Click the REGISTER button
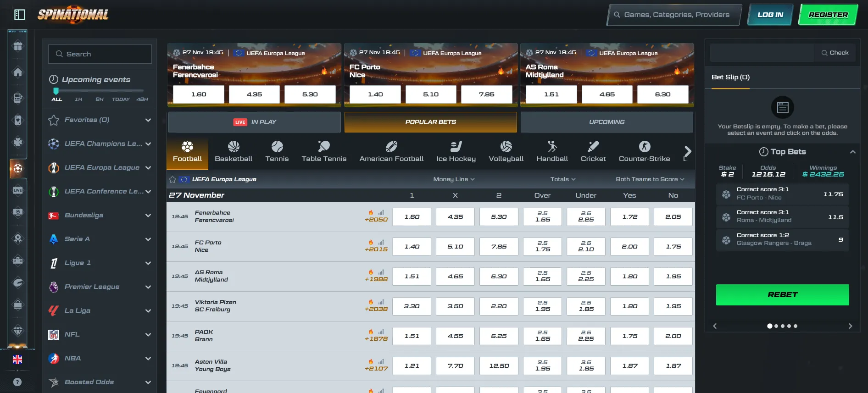The width and height of the screenshot is (868, 393). pyautogui.click(x=828, y=15)
